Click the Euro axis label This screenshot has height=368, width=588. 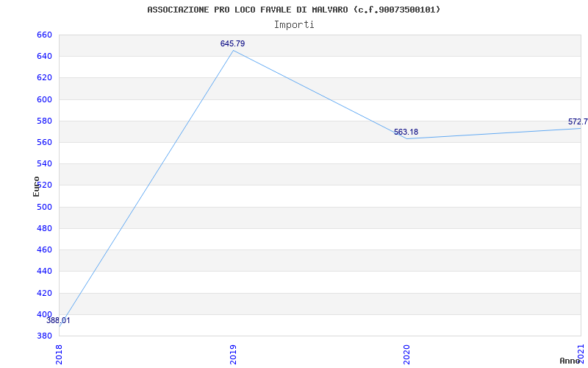pos(36,186)
